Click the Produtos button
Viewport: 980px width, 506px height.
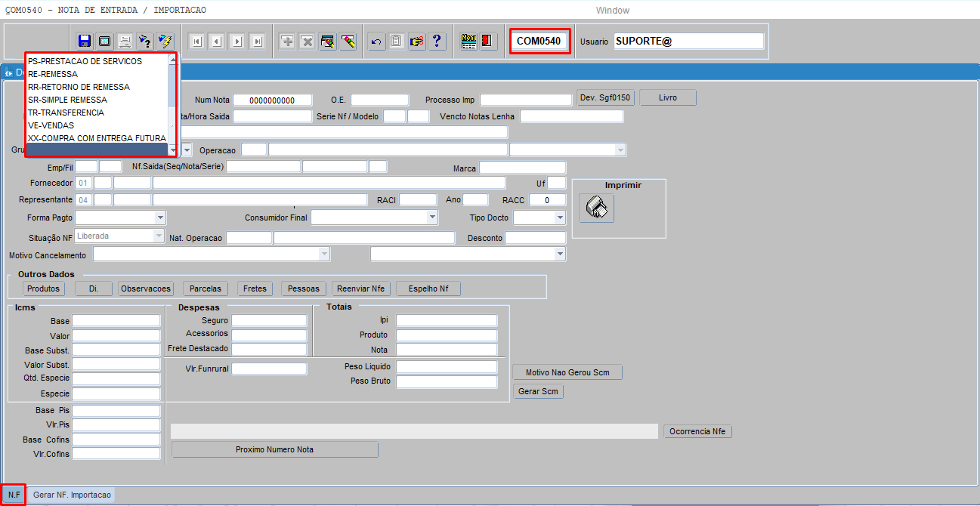(44, 288)
